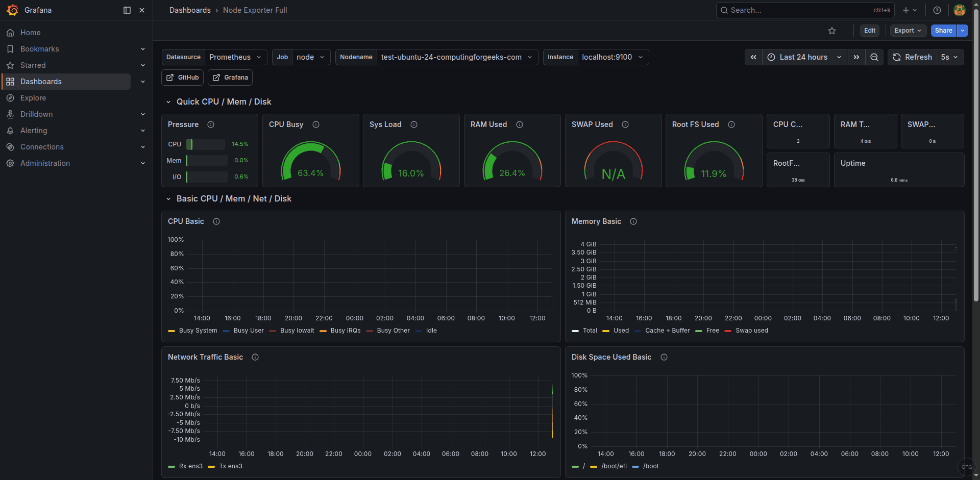The width and height of the screenshot is (980, 480).
Task: Star this dashboard as favorite
Action: [x=832, y=31]
